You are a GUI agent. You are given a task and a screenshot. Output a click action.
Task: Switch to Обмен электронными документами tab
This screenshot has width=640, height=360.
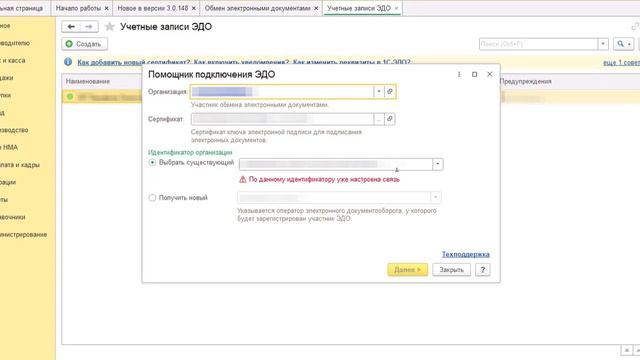[257, 8]
